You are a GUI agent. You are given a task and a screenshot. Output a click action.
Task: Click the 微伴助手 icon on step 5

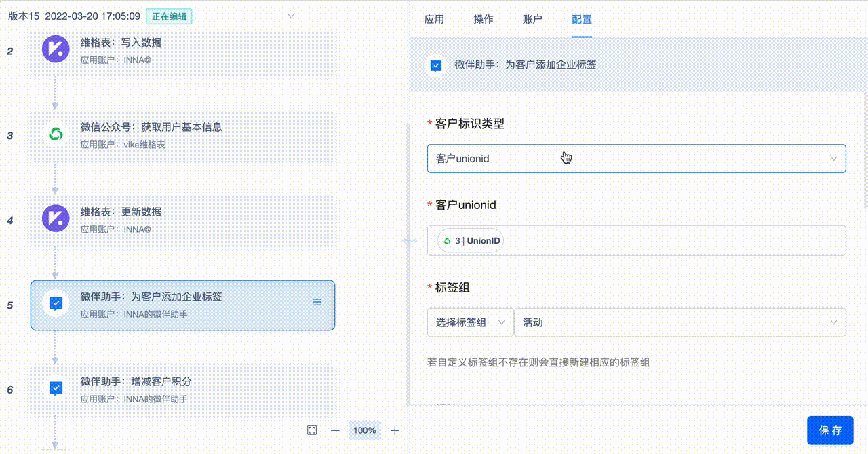point(56,303)
